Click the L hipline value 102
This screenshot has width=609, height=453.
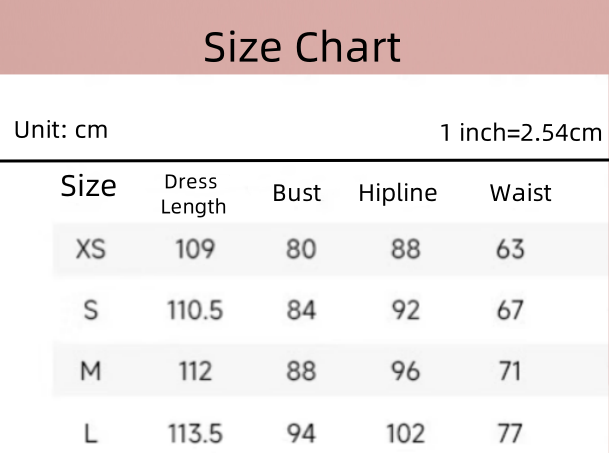click(x=405, y=433)
